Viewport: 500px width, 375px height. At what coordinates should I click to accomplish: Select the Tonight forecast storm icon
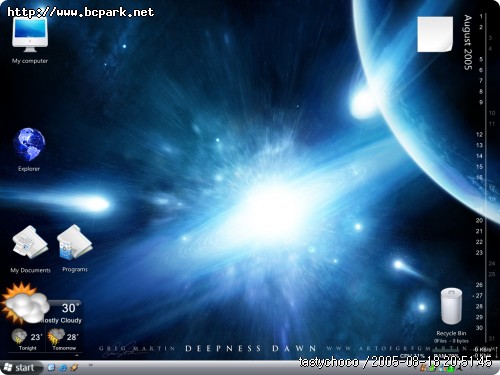pos(19,336)
